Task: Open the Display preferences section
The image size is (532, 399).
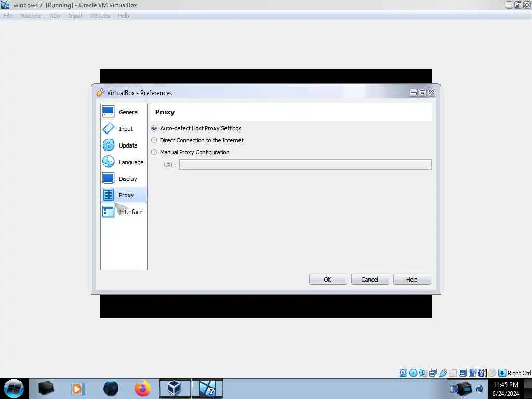Action: click(124, 179)
